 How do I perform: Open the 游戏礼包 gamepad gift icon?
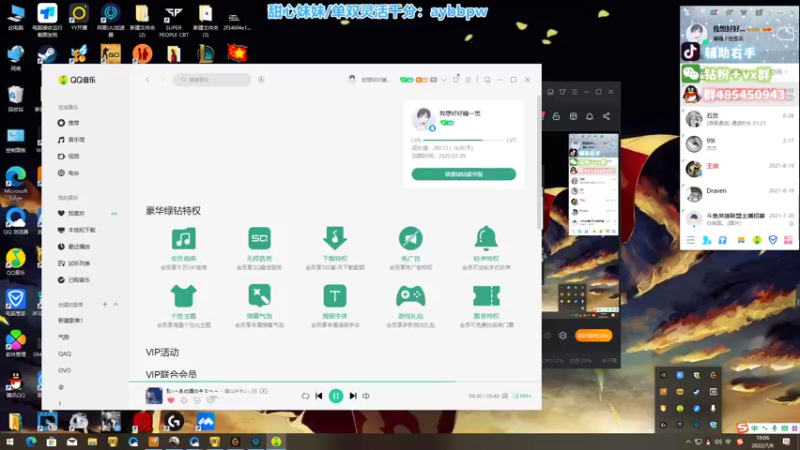point(411,296)
